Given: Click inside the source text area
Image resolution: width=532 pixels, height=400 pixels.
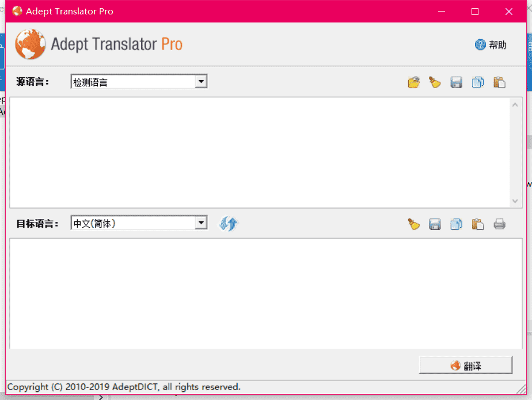Looking at the screenshot, I should pos(260,153).
